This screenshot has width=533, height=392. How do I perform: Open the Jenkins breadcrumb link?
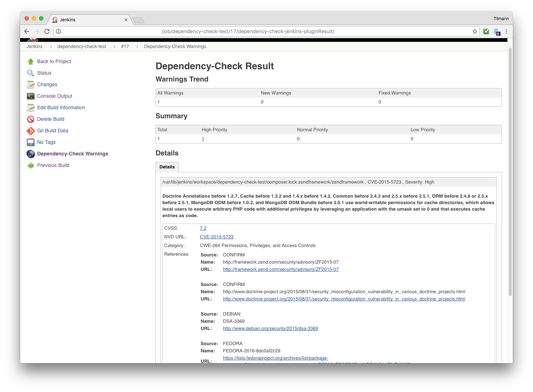click(34, 47)
